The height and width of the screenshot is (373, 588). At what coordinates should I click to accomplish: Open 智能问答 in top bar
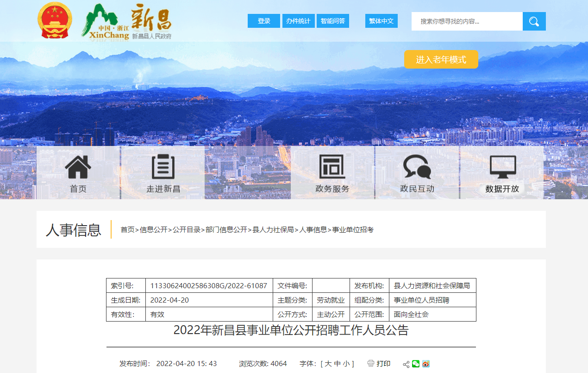pyautogui.click(x=332, y=21)
